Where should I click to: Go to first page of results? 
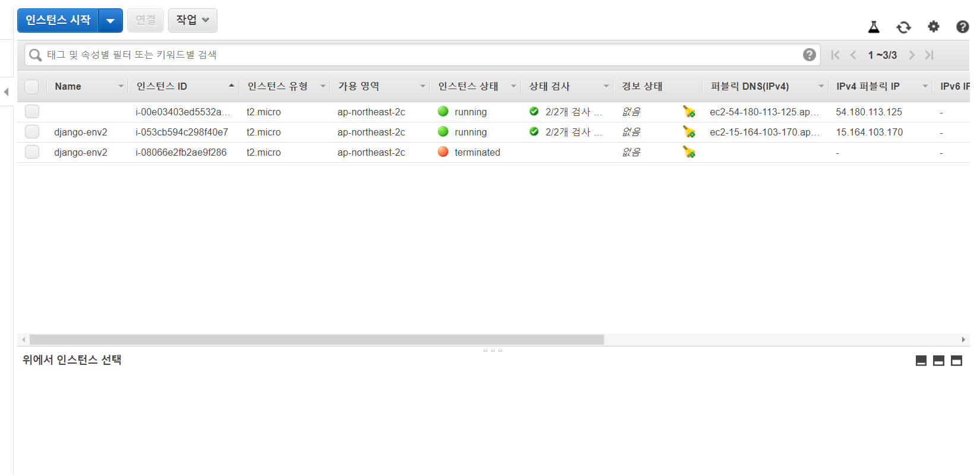click(835, 55)
